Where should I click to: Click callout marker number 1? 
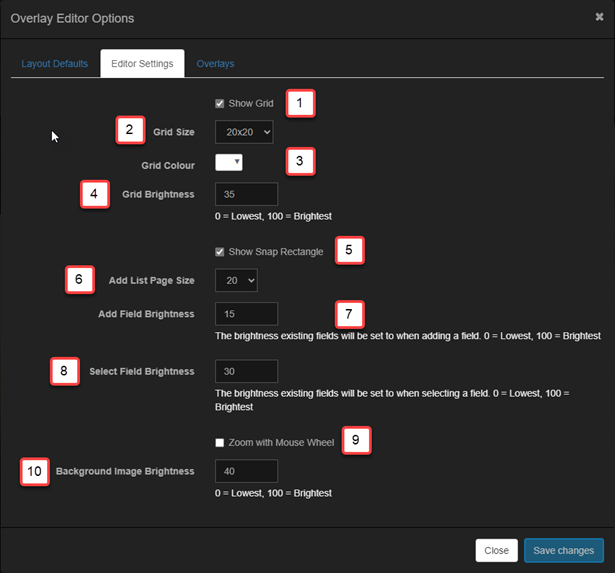click(300, 103)
